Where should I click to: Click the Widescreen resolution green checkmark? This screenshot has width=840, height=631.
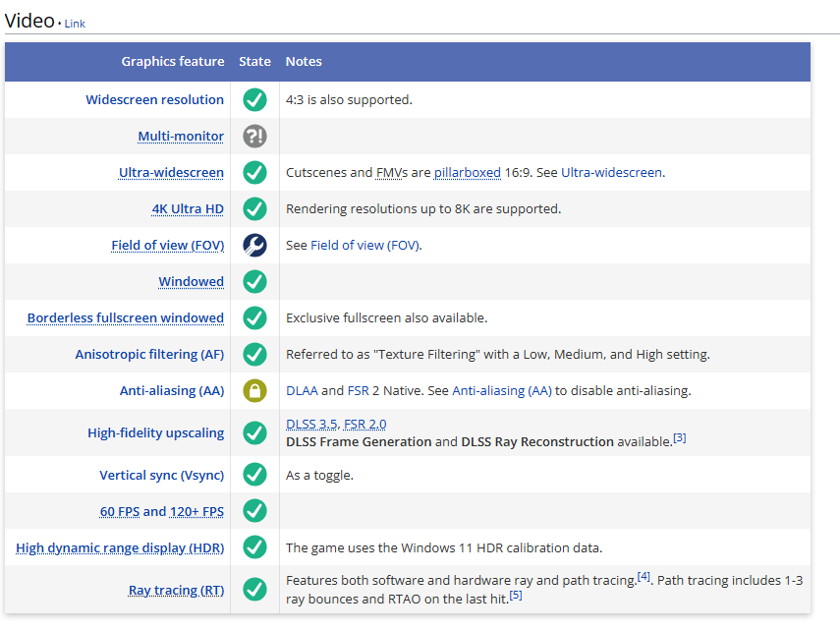pos(254,100)
